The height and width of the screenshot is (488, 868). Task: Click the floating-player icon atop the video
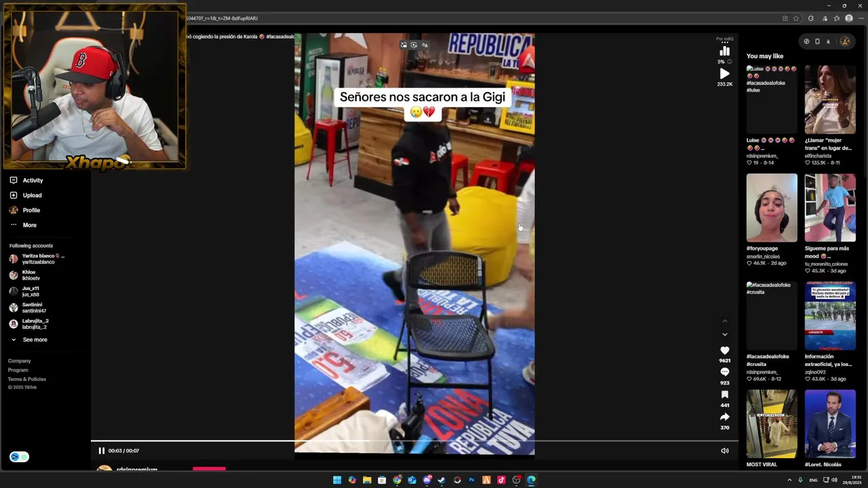(403, 45)
